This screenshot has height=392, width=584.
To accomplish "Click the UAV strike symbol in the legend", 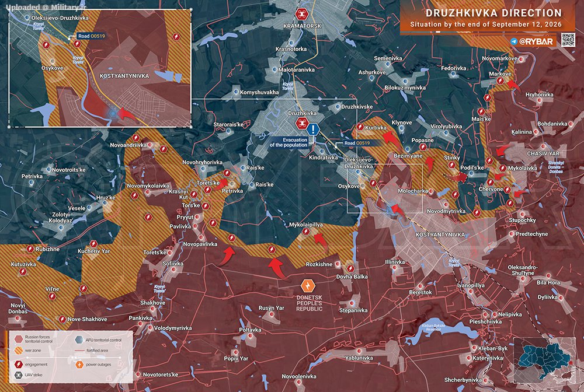I will point(18,375).
